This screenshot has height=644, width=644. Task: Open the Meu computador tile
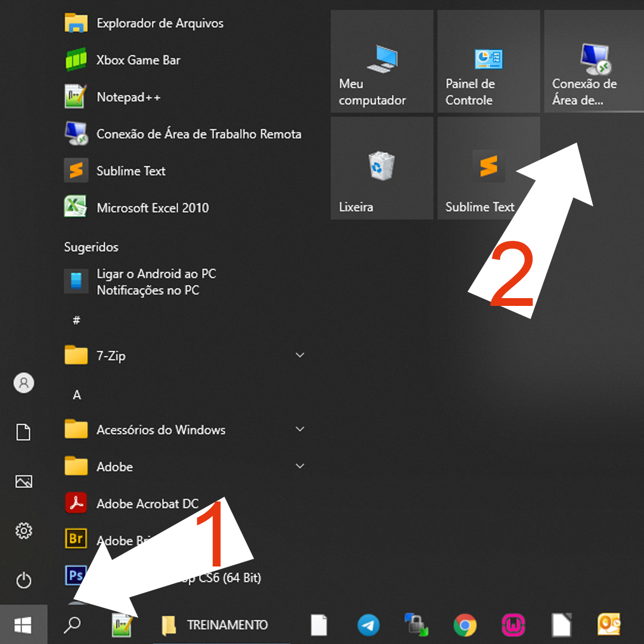pyautogui.click(x=382, y=61)
